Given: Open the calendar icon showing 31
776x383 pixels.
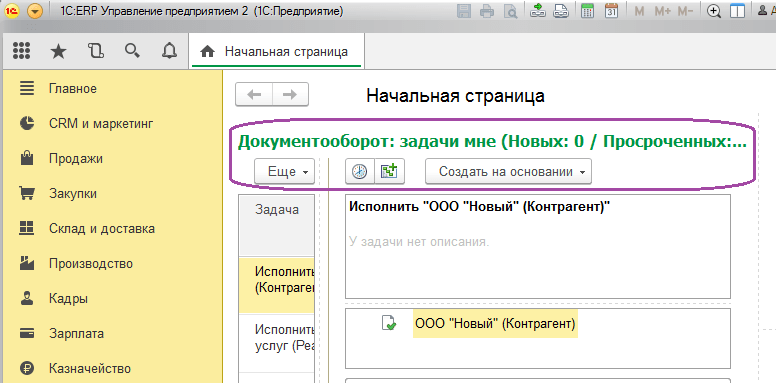Looking at the screenshot, I should (612, 11).
